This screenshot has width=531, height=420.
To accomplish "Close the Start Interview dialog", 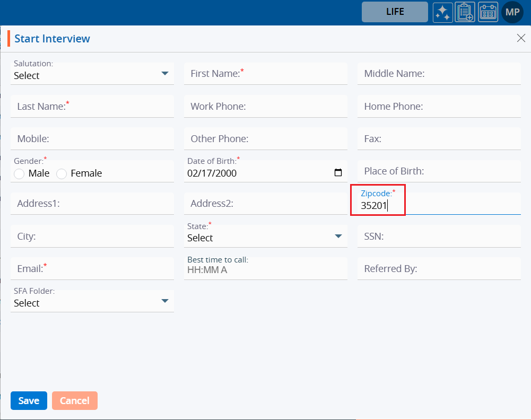I will pyautogui.click(x=521, y=38).
